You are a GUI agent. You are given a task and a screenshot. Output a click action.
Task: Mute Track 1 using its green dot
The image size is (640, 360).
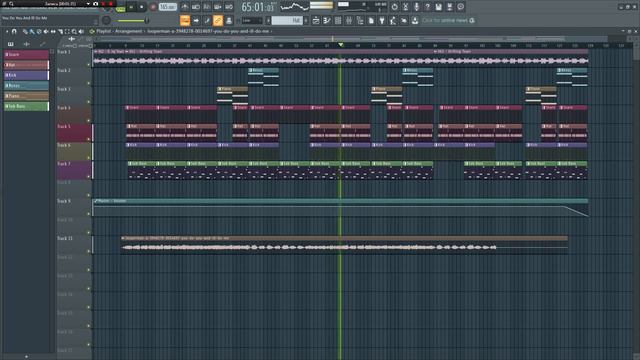coord(89,64)
